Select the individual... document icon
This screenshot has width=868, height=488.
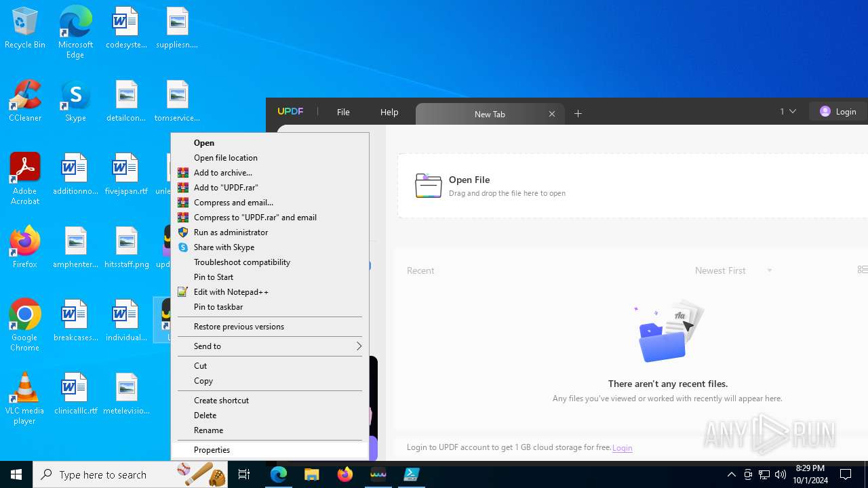click(x=126, y=321)
